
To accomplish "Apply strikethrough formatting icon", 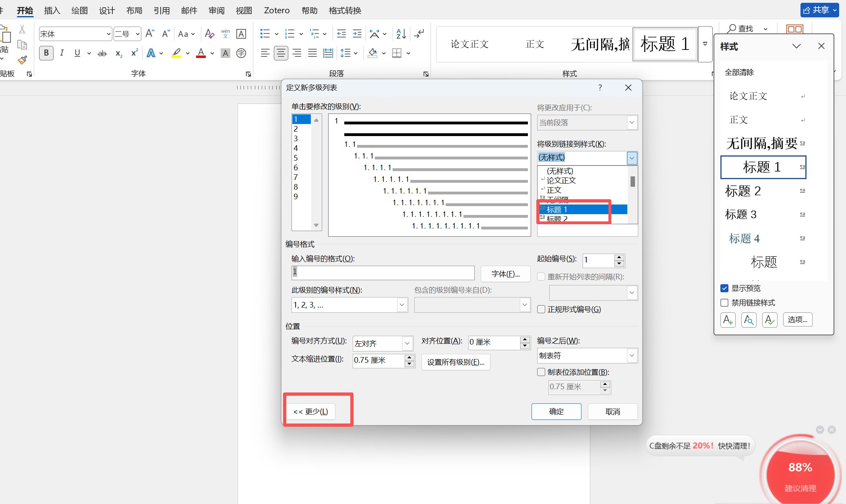I will [102, 53].
